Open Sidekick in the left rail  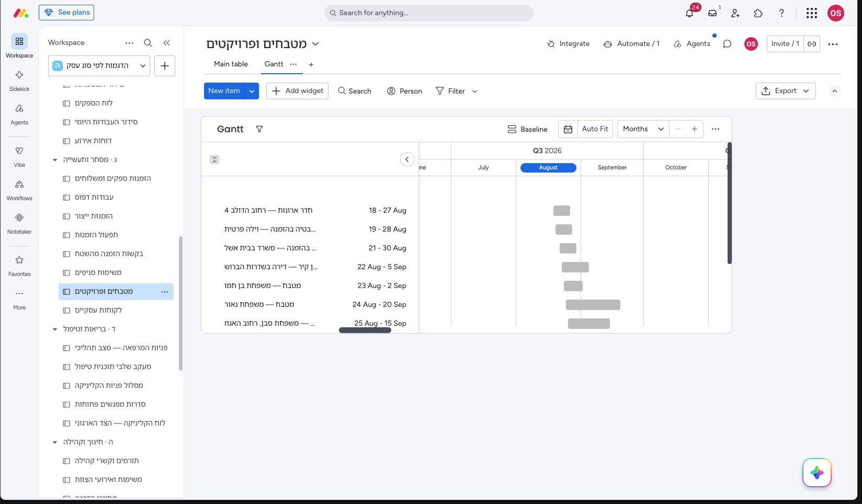[19, 80]
